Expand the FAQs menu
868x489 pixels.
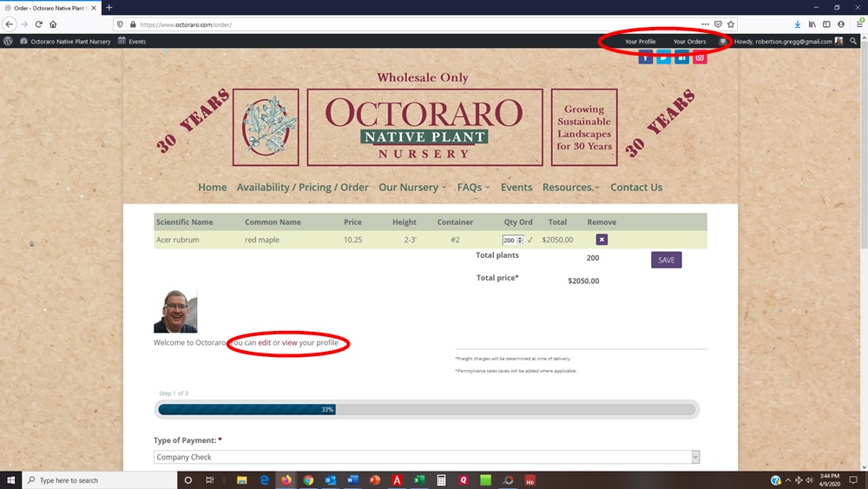coord(473,188)
